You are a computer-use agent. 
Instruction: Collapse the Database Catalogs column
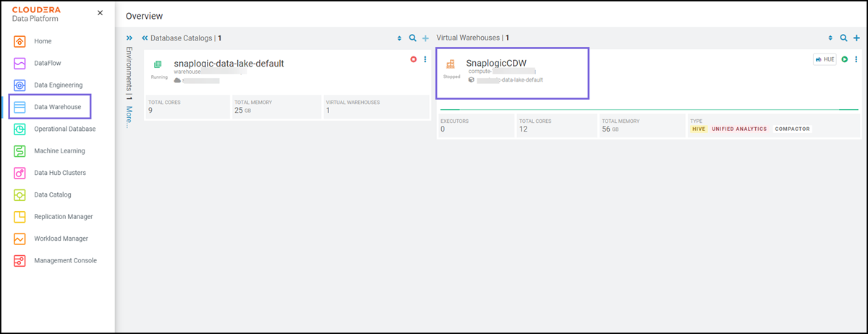[145, 38]
